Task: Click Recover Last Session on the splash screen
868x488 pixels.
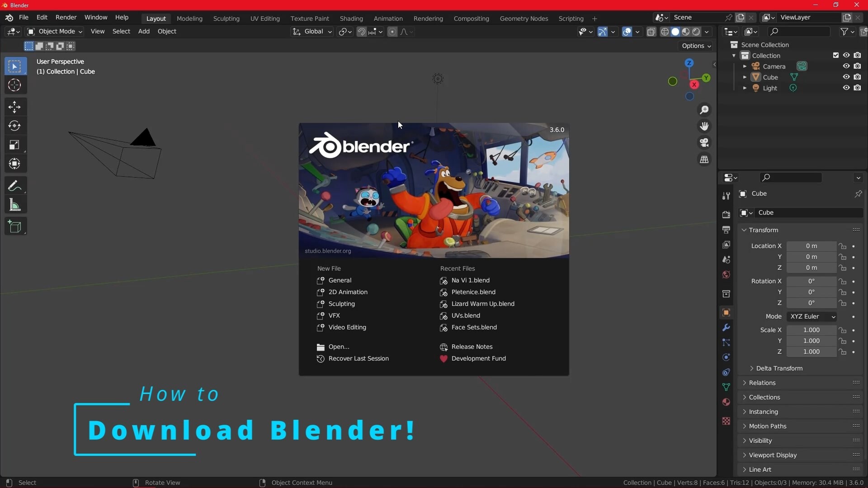Action: [358, 358]
